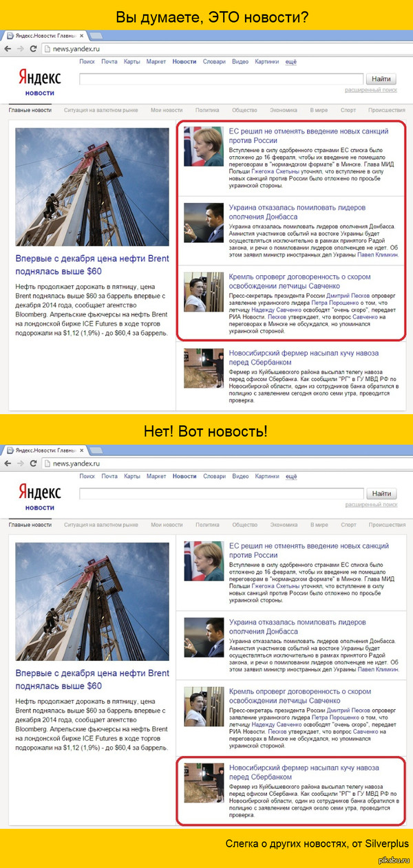Expand the ещё menu in the upper page
Screen dimensions: 413x868
(x=290, y=62)
